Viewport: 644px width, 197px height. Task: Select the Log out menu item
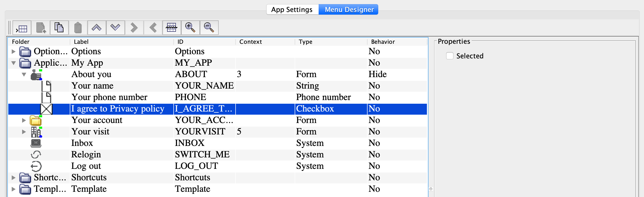(x=86, y=166)
